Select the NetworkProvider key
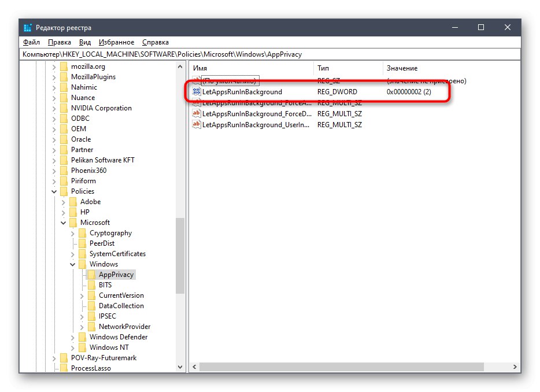Viewport: 540px width, 392px height. click(x=125, y=327)
